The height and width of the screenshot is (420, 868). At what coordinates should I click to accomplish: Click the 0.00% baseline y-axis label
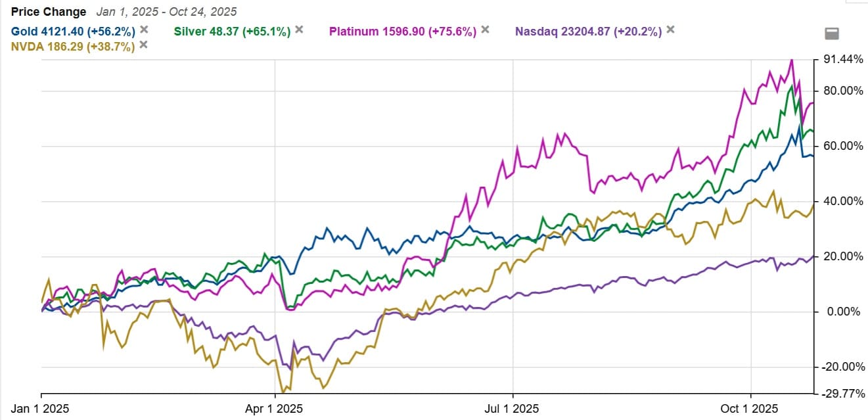click(843, 312)
